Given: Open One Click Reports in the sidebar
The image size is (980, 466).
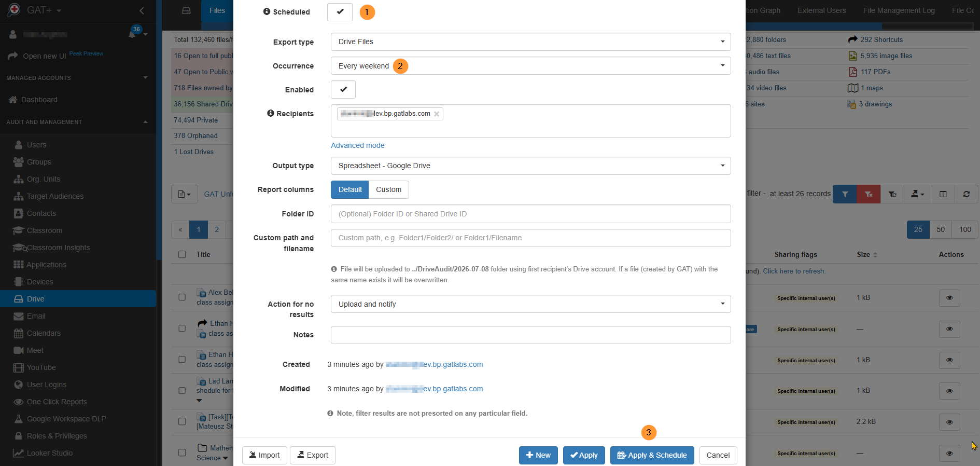Looking at the screenshot, I should [57, 402].
